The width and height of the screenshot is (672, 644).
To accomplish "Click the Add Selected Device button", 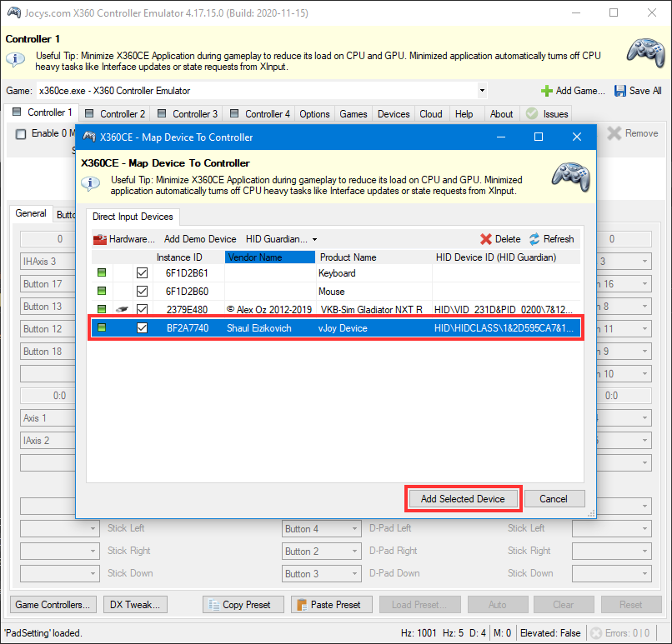I will (463, 499).
